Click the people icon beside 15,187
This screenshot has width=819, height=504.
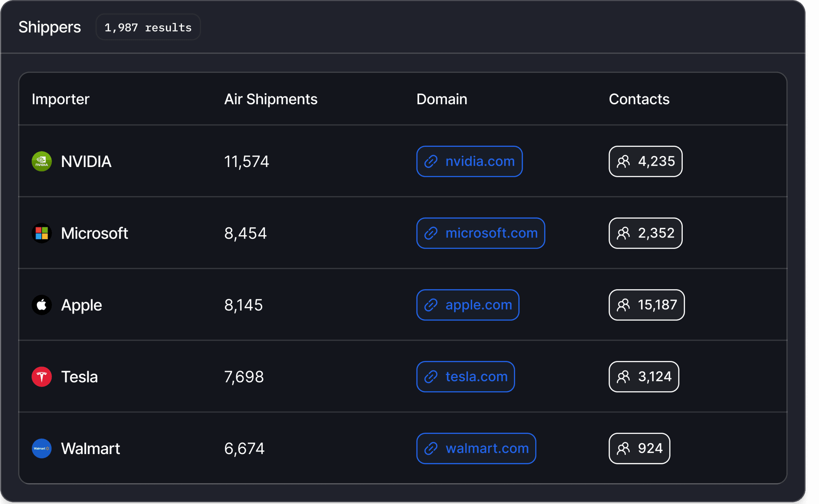coord(623,305)
